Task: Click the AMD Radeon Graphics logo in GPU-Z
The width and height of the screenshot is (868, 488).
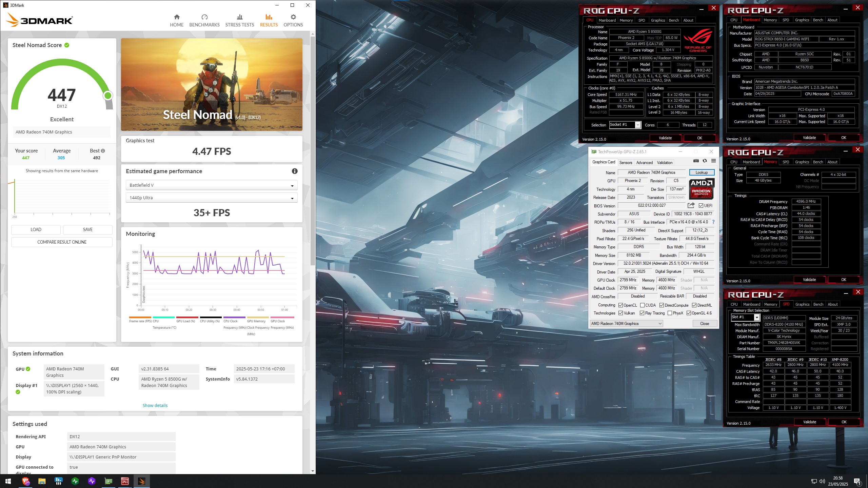Action: [702, 188]
